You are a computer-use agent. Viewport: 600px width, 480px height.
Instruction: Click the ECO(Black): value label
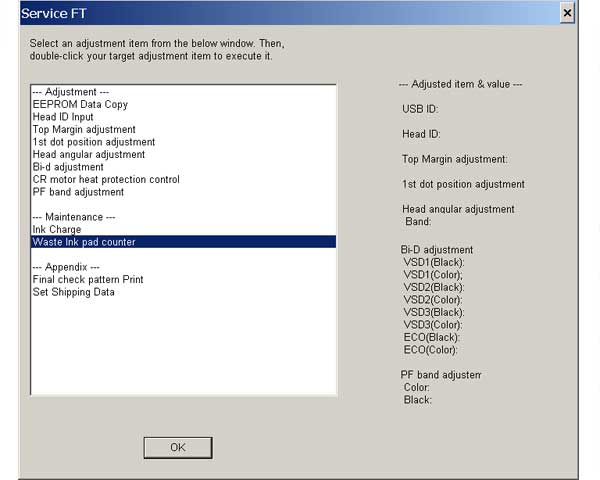[x=432, y=337]
